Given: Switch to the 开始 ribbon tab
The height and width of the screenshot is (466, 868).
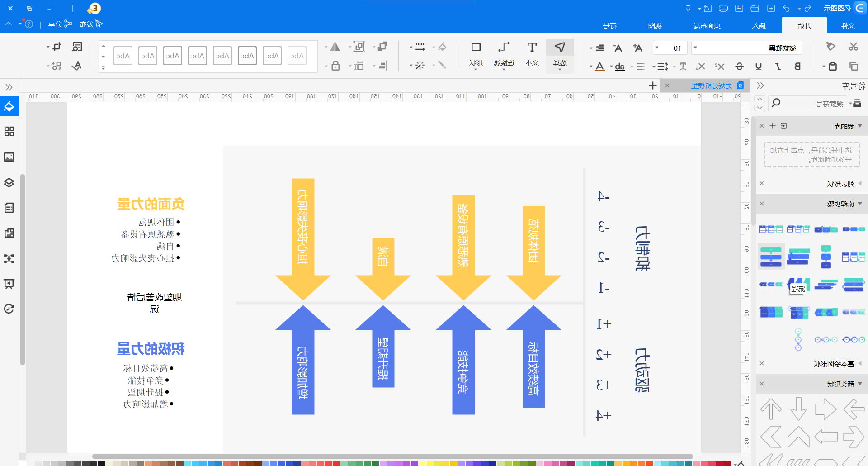Looking at the screenshot, I should (804, 26).
